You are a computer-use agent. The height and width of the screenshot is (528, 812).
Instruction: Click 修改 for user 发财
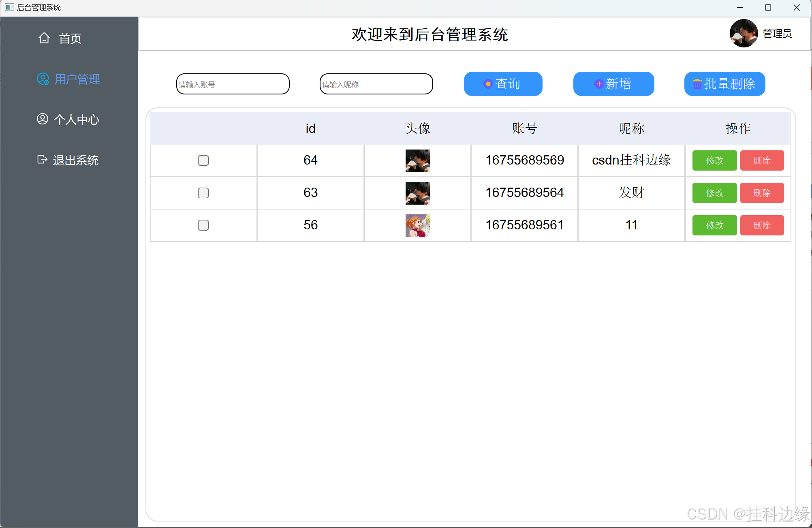(714, 193)
